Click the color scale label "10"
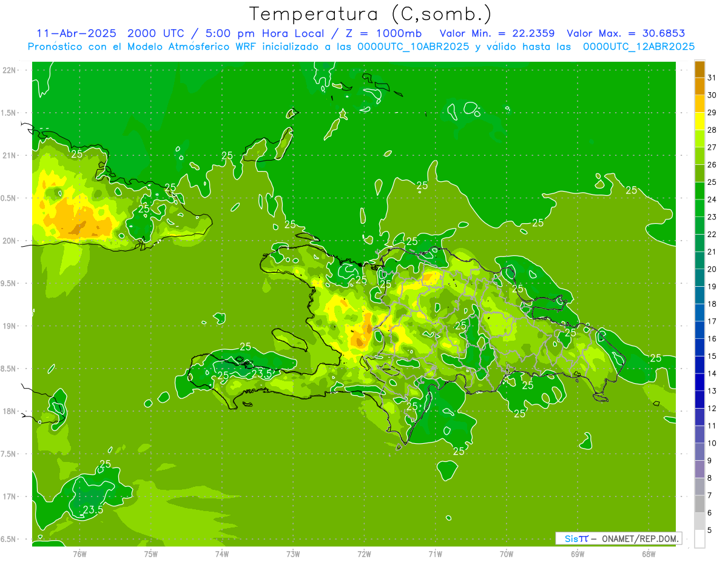 (712, 443)
